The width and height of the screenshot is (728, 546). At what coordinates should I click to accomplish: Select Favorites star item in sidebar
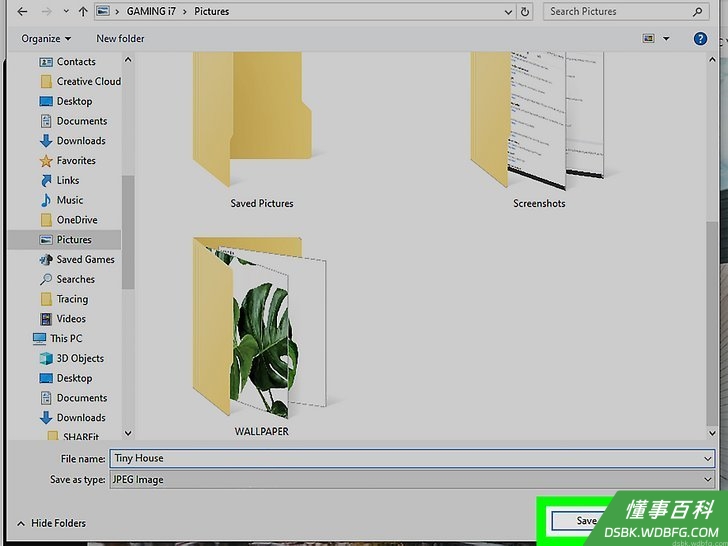[x=67, y=161]
